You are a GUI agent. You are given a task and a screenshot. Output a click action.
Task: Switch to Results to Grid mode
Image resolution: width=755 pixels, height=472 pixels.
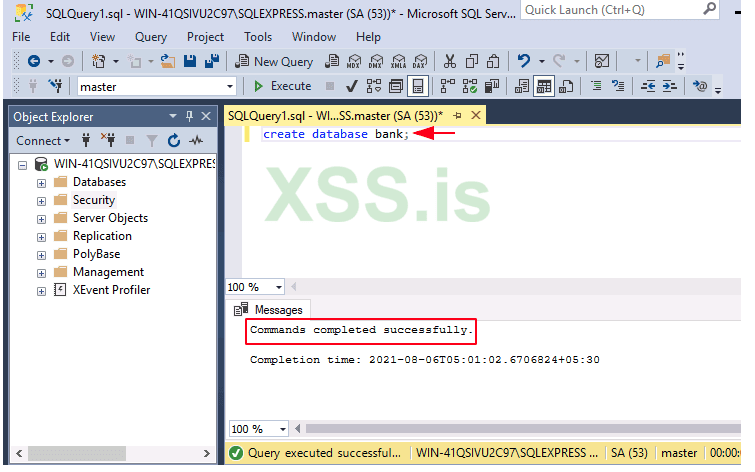click(x=544, y=86)
